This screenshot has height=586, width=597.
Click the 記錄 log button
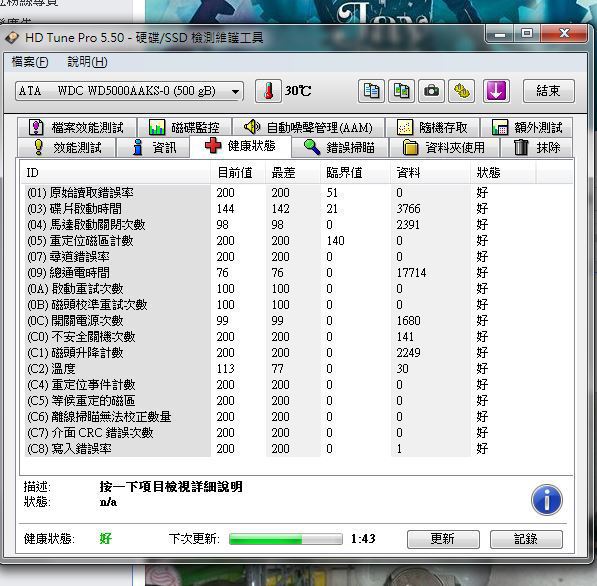click(526, 539)
